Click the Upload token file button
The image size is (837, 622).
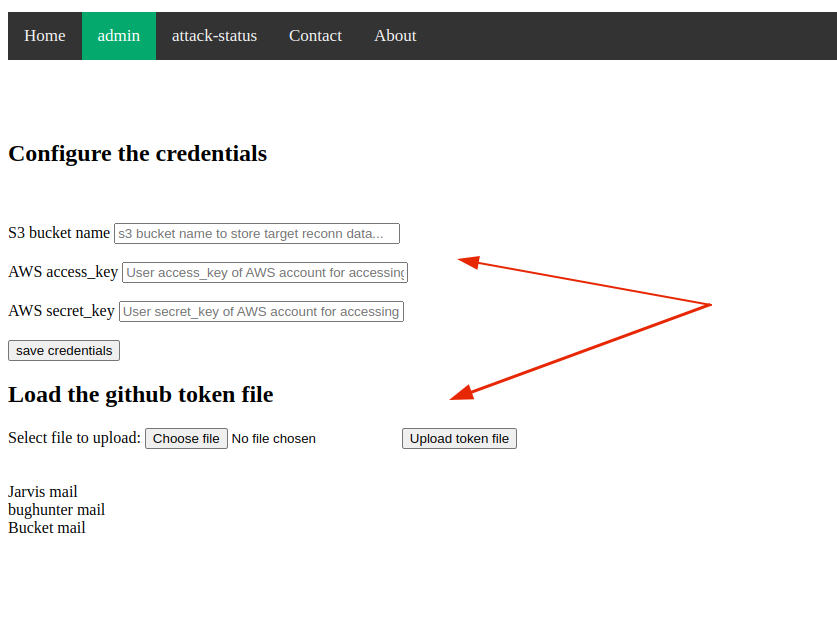[x=459, y=438]
